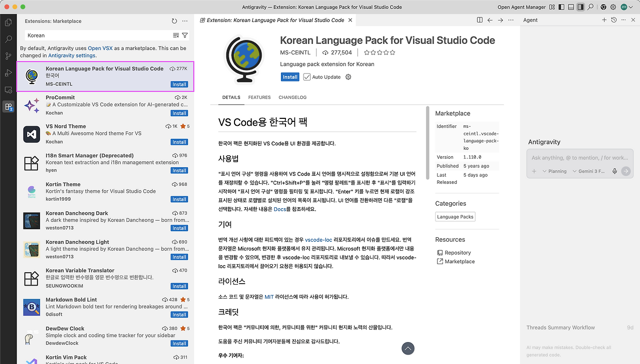Open the Search view in activity bar
This screenshot has width=640, height=364.
click(x=8, y=39)
